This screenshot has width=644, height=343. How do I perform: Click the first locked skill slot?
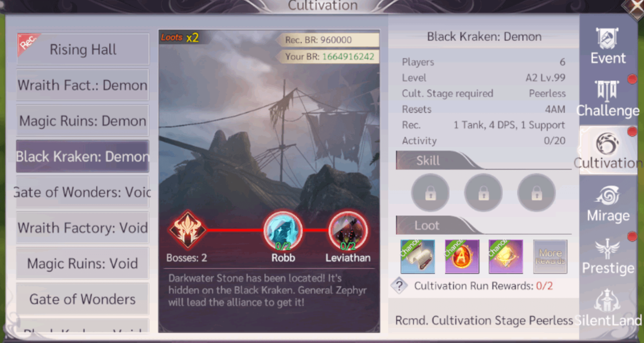(430, 193)
